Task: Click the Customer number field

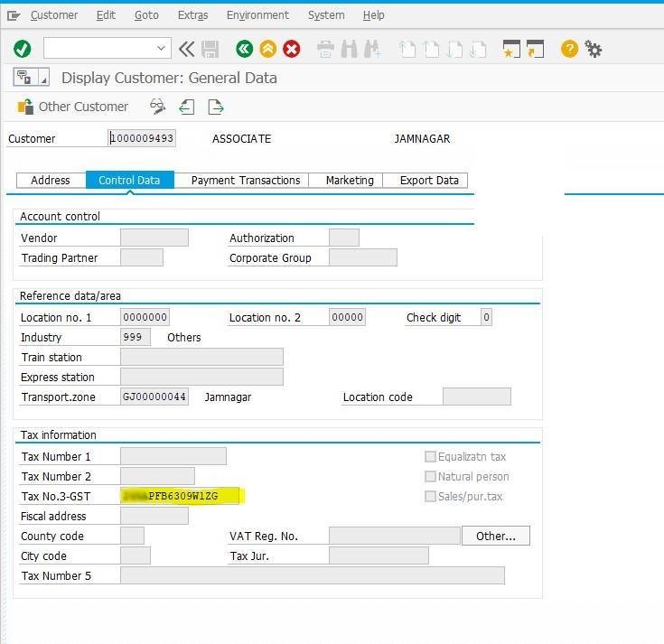Action: tap(142, 138)
